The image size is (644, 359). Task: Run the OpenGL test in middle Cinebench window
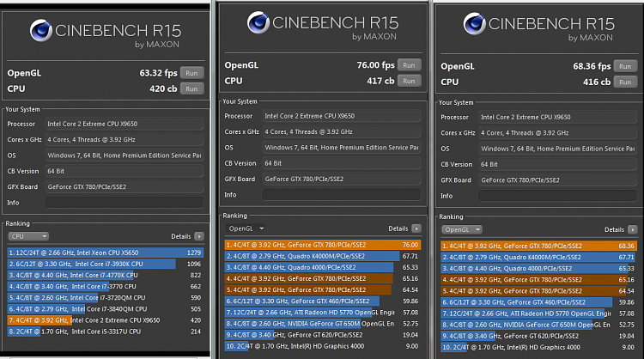coord(409,65)
